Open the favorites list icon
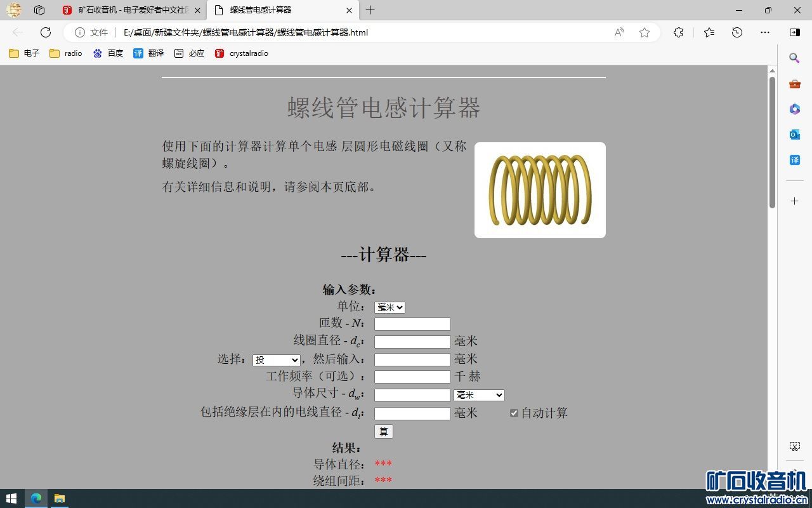812x508 pixels. (x=709, y=32)
